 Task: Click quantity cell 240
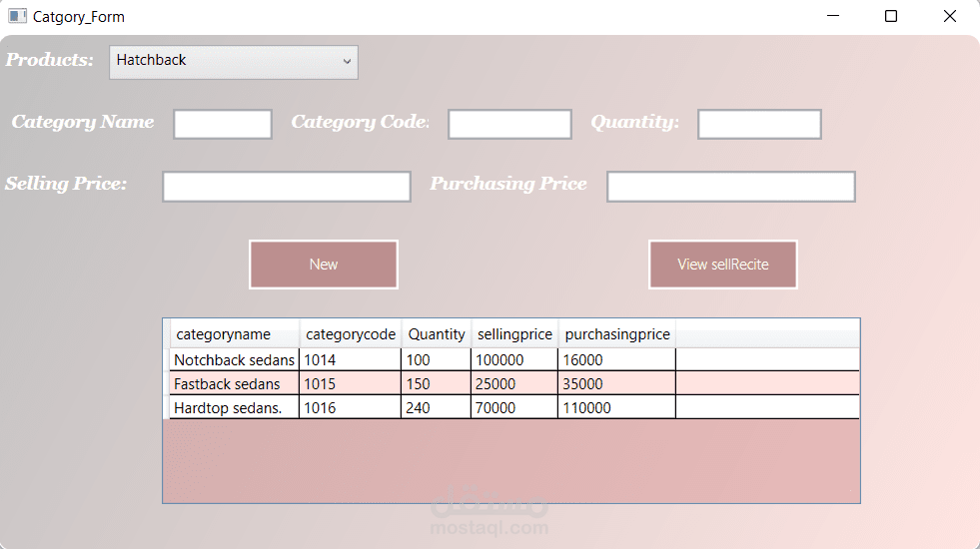(437, 407)
